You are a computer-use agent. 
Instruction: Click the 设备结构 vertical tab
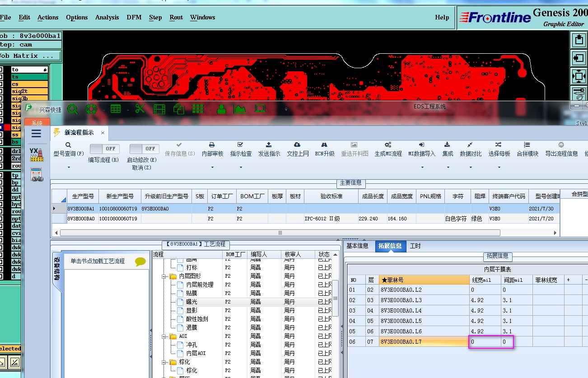coord(57,269)
